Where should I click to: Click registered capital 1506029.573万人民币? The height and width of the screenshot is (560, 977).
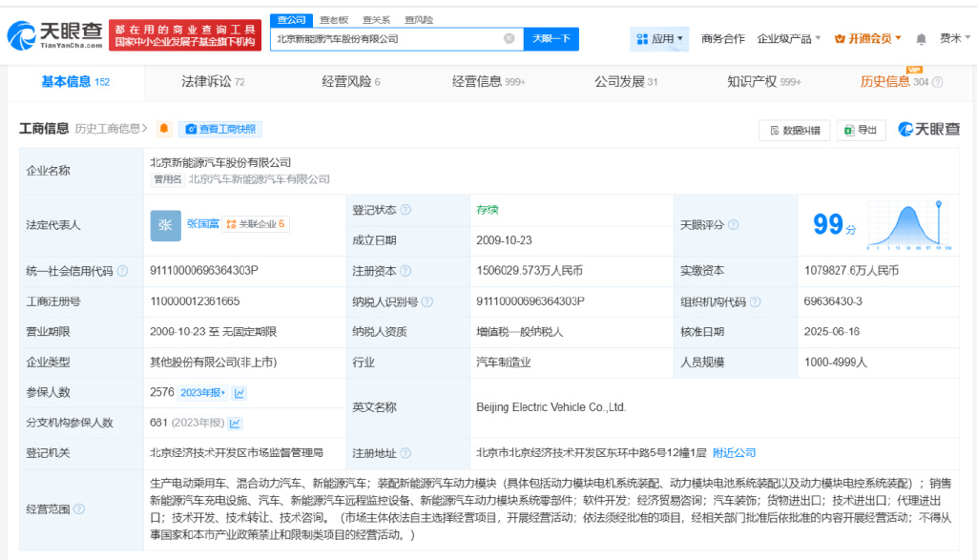coord(530,270)
